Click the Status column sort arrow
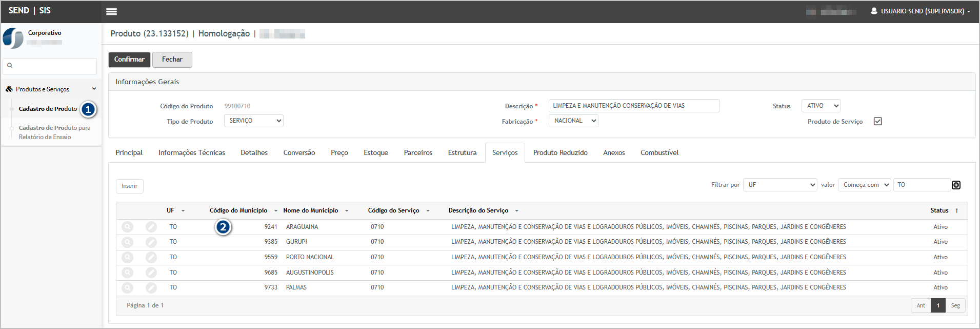The width and height of the screenshot is (980, 329). [x=956, y=211]
